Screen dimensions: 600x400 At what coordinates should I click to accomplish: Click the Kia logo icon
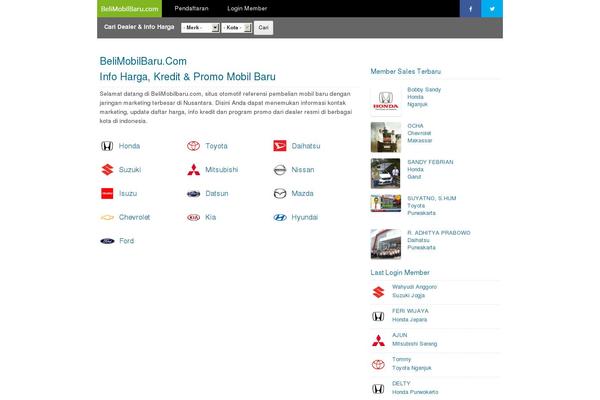tap(193, 217)
